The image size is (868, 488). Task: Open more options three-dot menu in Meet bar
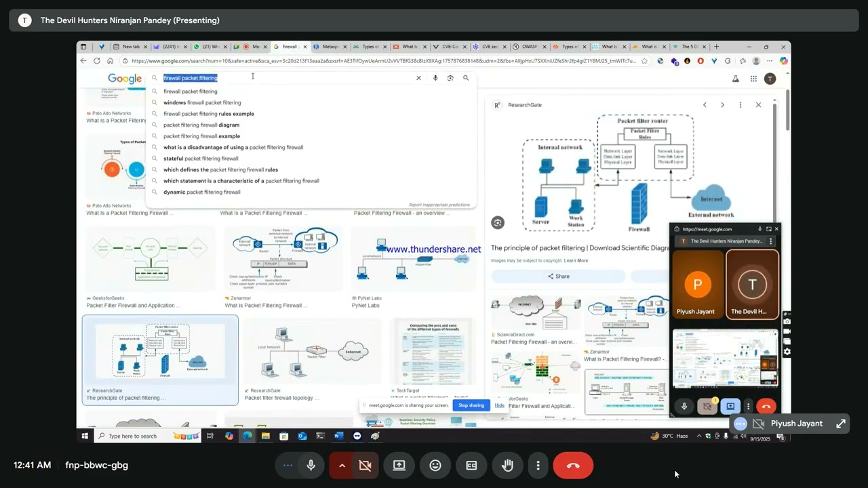pyautogui.click(x=538, y=466)
